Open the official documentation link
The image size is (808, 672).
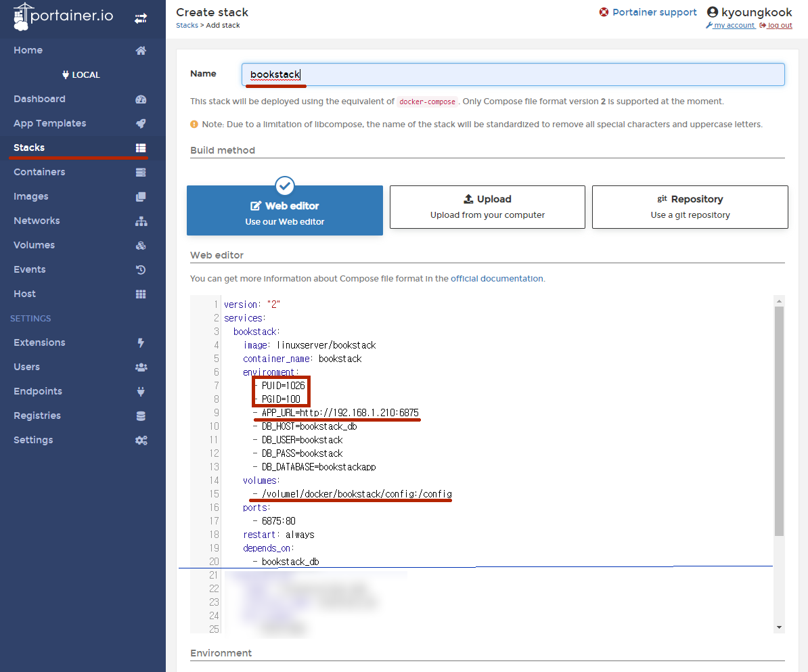(x=497, y=279)
